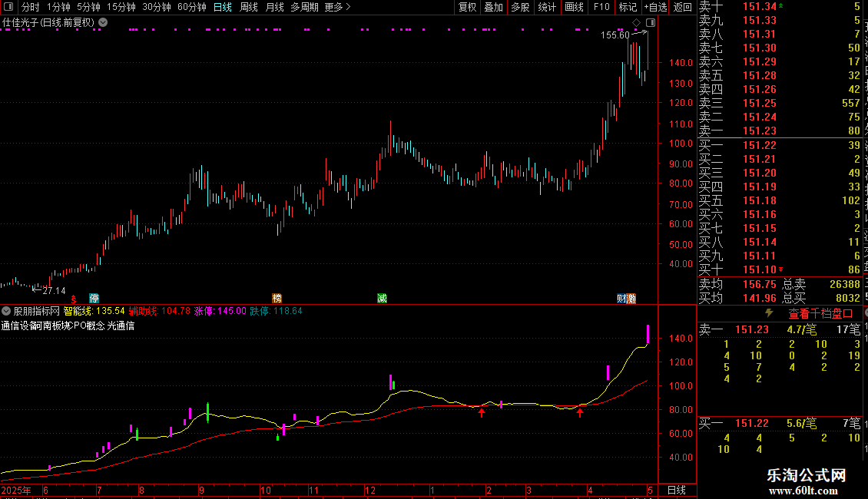This screenshot has width=868, height=499.
Task: Click the 涨停: 145.00 value
Action: [220, 311]
